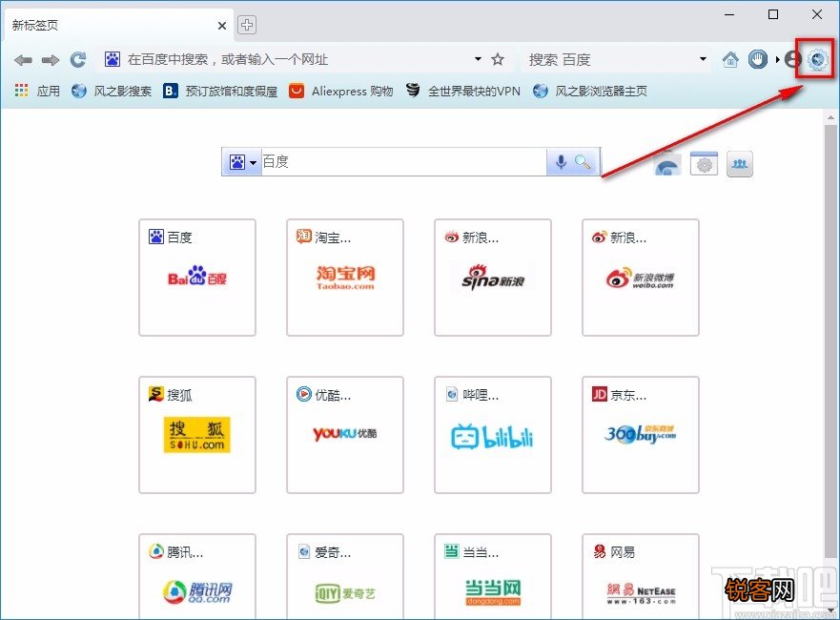Click the back navigation arrow
840x620 pixels.
(x=23, y=60)
